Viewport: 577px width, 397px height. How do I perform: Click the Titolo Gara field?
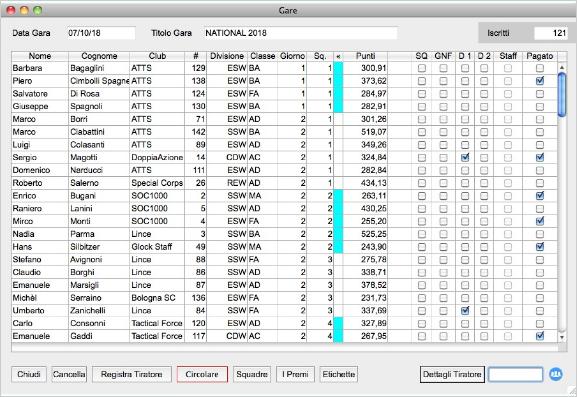pos(300,33)
